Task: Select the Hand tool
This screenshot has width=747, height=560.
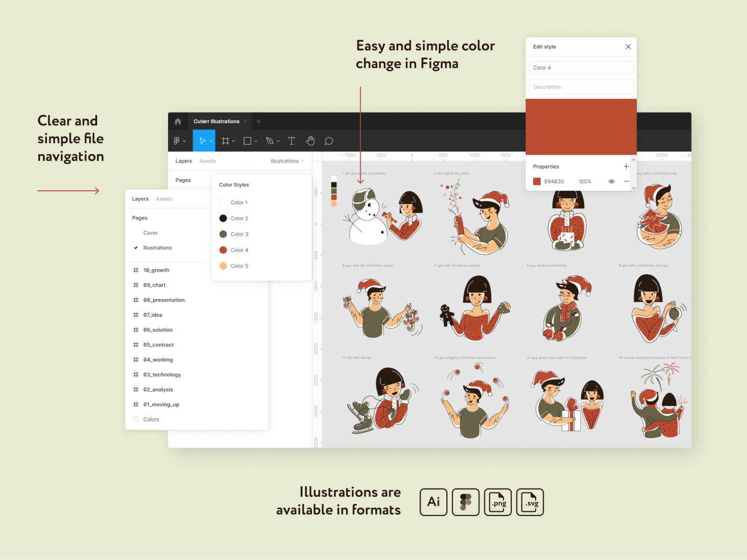Action: pos(310,141)
